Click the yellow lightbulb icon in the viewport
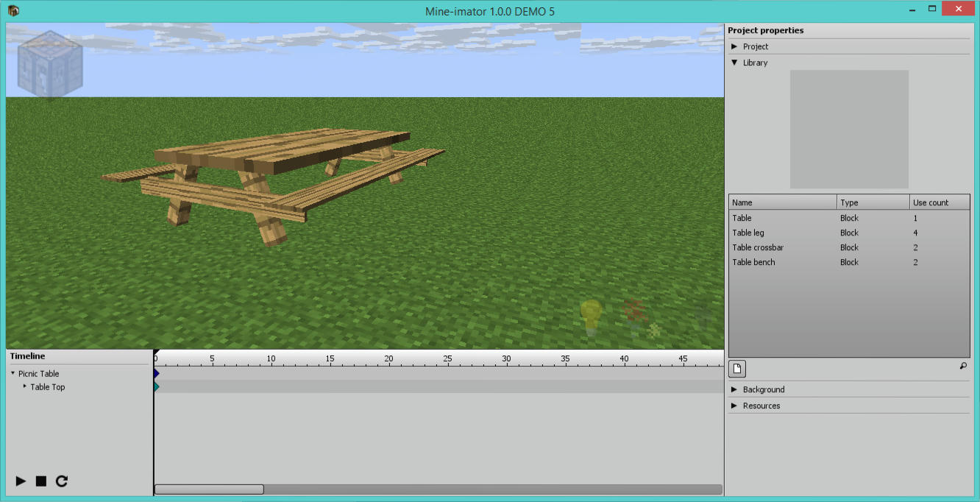980x502 pixels. pos(591,317)
